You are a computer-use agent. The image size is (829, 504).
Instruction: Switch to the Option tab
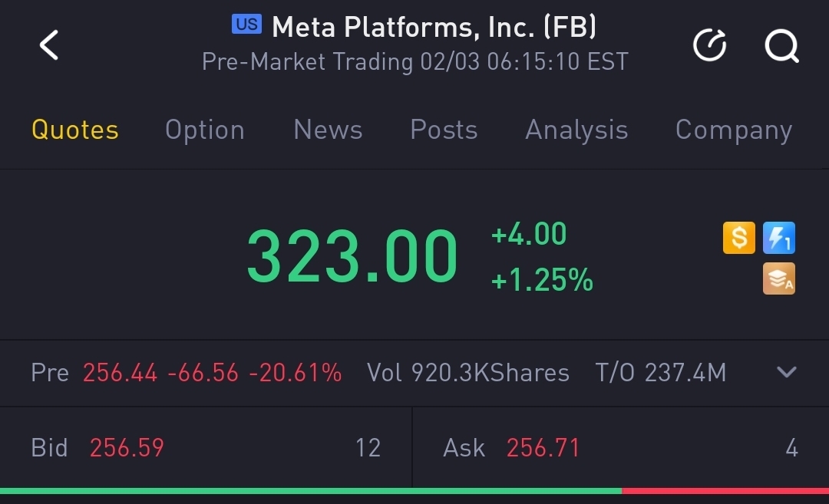pyautogui.click(x=204, y=130)
